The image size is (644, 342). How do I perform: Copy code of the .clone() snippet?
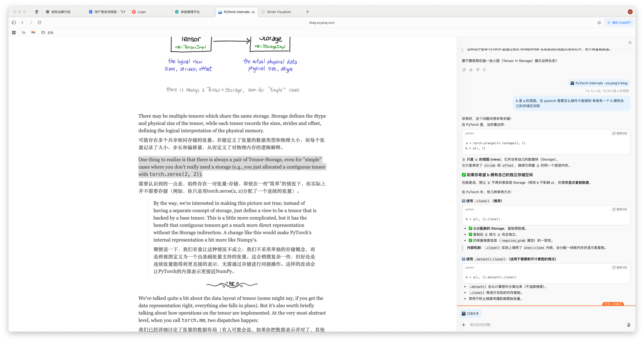pyautogui.click(x=620, y=209)
